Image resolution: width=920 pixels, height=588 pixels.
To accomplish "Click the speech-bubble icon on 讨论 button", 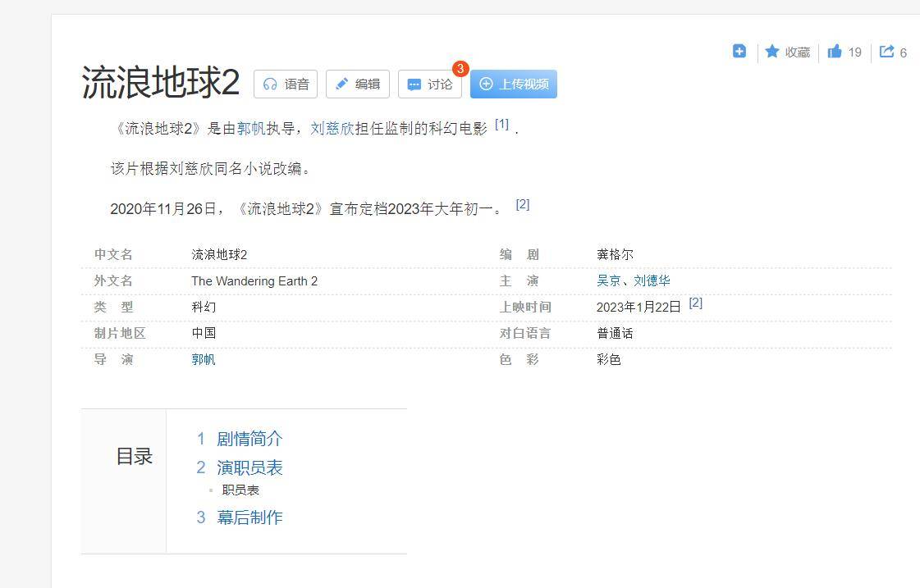I will [x=415, y=83].
